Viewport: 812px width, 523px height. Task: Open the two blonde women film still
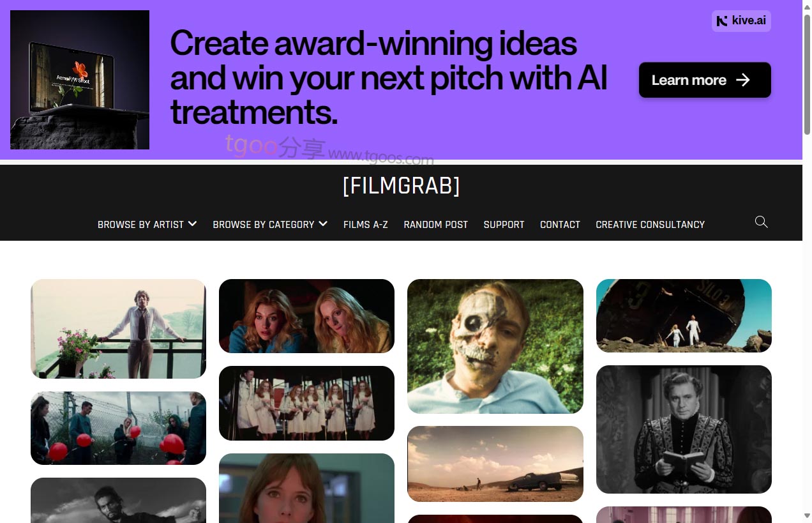click(306, 316)
